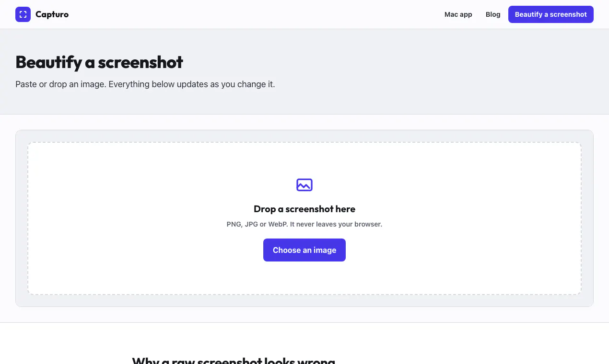Click the Capturo logo icon
The height and width of the screenshot is (364, 609).
point(23,14)
